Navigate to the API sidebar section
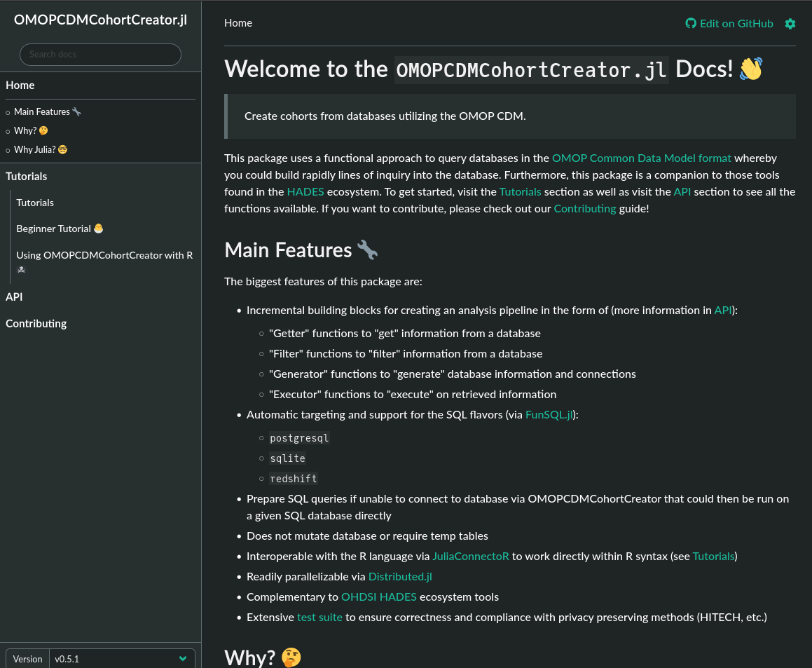The width and height of the screenshot is (812, 668). (14, 297)
